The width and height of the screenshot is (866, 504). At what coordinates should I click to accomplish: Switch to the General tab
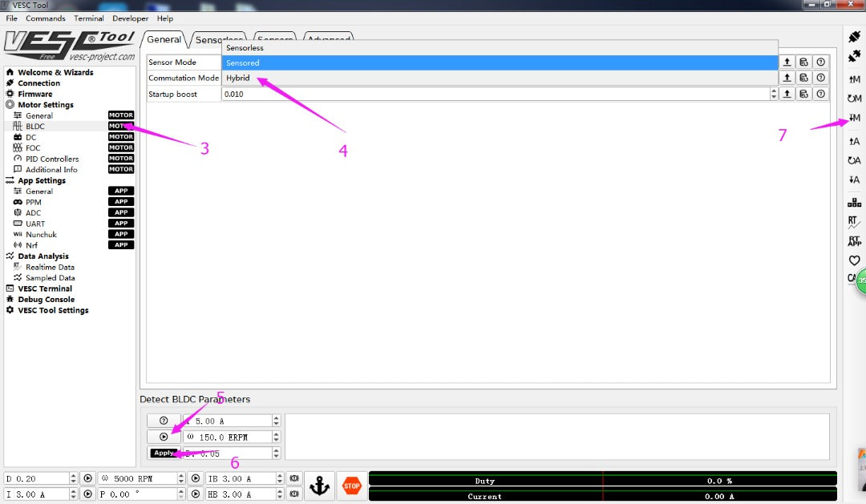164,39
